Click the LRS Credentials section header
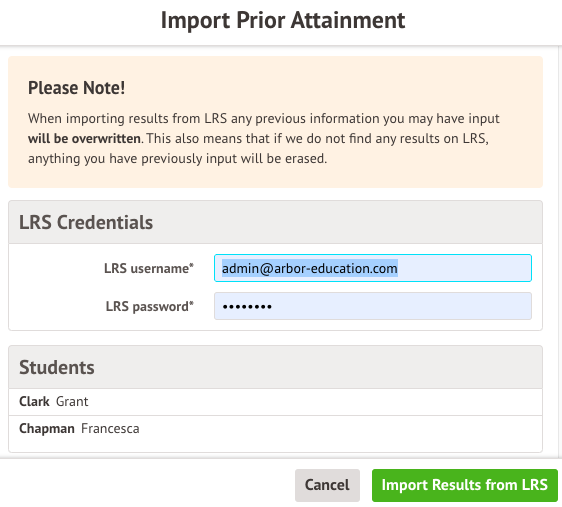This screenshot has height=507, width=562. pos(275,222)
